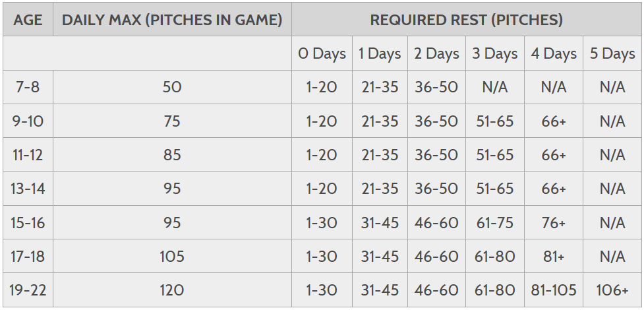This screenshot has width=644, height=310.
Task: Select the 4 Days column header
Action: point(554,53)
